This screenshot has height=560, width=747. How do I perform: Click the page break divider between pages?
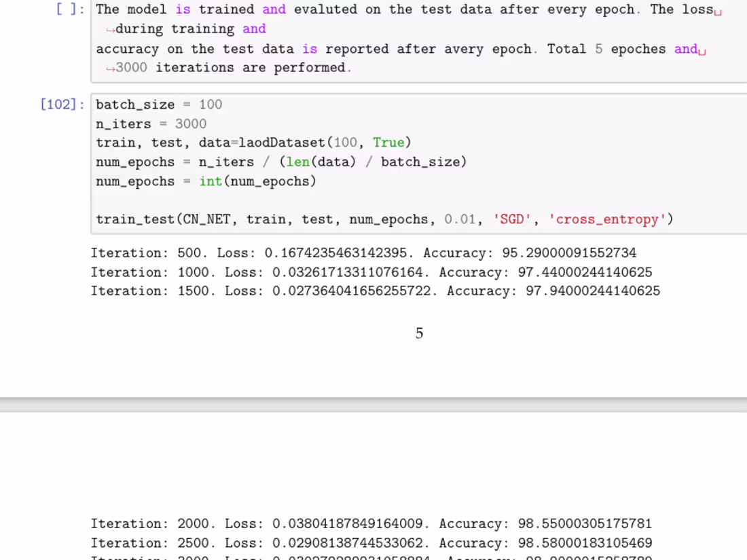373,403
